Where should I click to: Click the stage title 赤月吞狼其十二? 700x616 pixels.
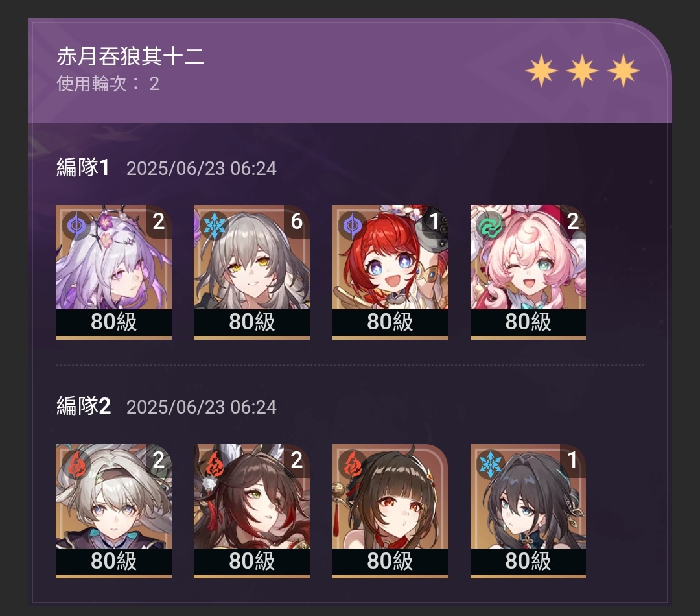[x=130, y=56]
